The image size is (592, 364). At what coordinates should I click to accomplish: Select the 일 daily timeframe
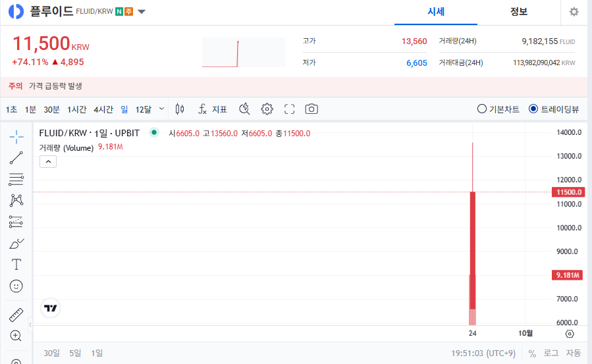124,109
